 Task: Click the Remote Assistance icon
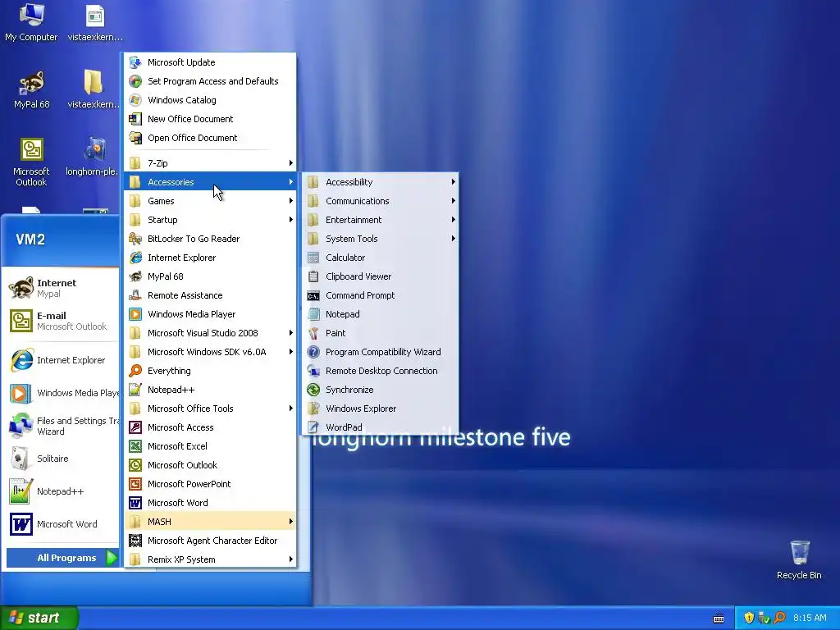click(x=135, y=295)
